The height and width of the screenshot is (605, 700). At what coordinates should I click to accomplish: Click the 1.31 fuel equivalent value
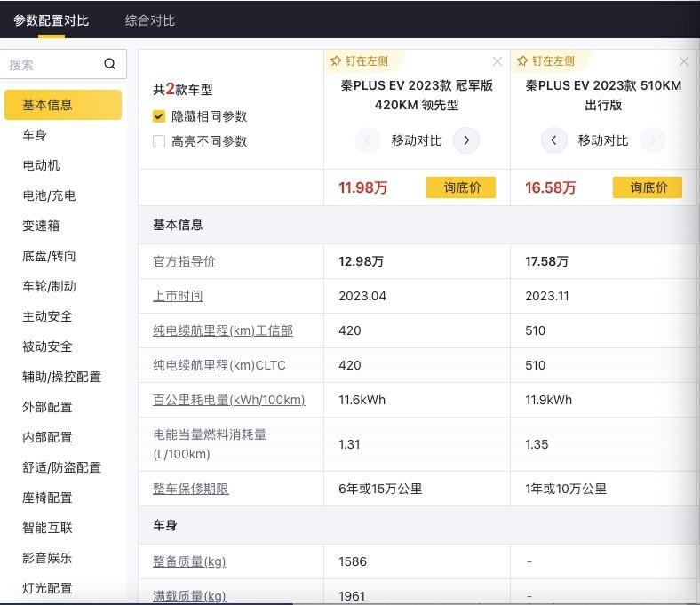[349, 444]
